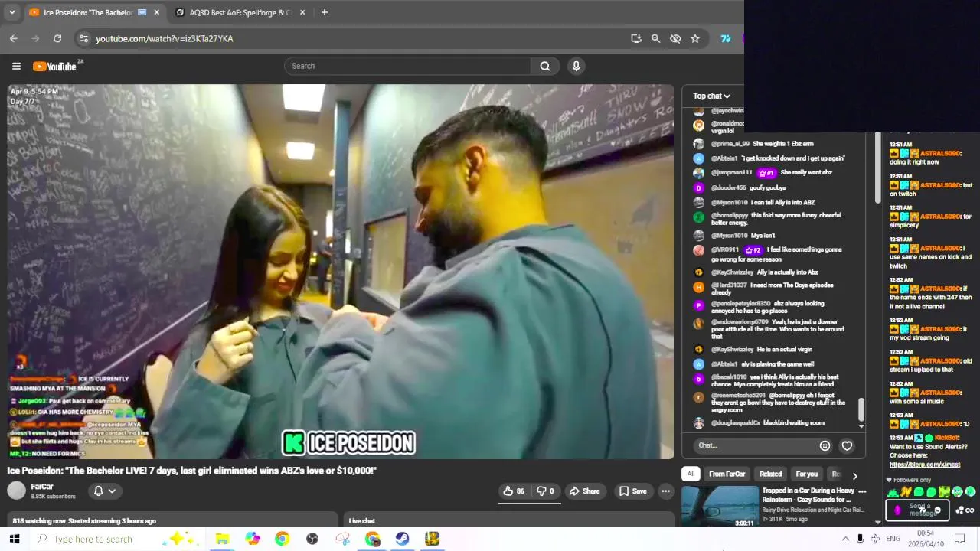Open FarCar channel avatar
The height and width of the screenshot is (551, 980).
point(16,491)
